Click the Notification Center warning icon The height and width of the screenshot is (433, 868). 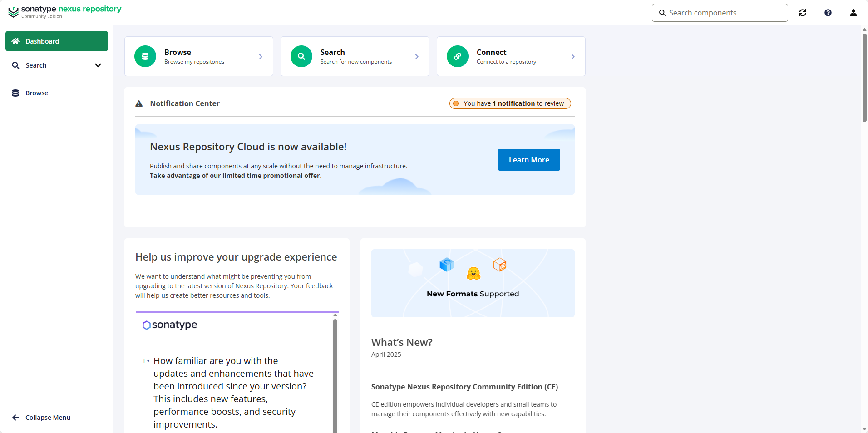pos(139,104)
